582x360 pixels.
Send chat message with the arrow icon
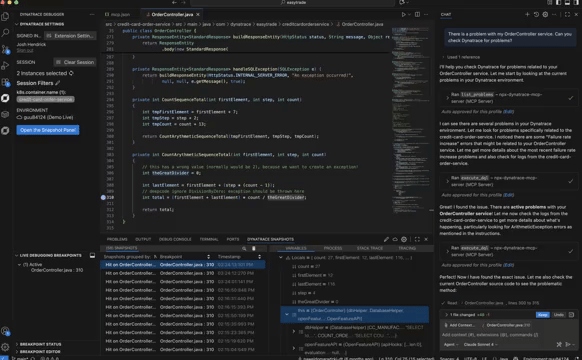[568, 344]
